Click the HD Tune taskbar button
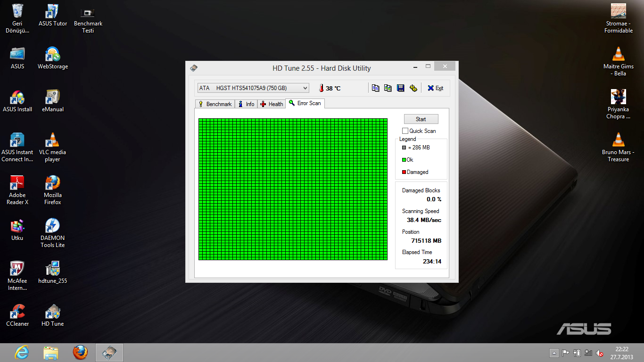The image size is (644, 362). (109, 352)
